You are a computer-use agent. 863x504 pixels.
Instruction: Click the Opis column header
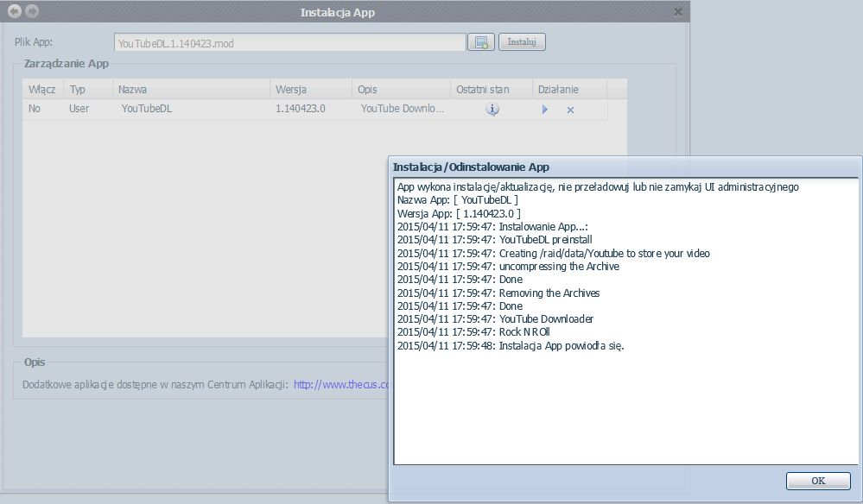(401, 89)
